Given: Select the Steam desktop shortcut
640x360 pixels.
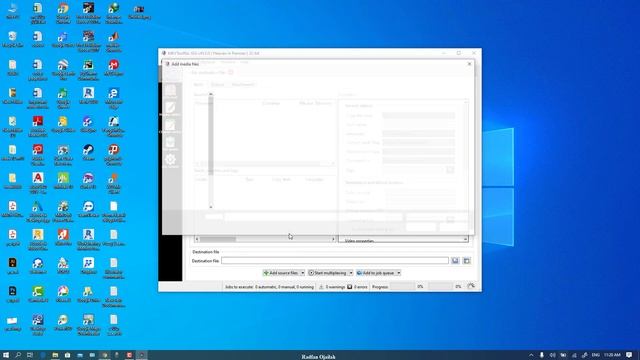Looking at the screenshot, I should 88,152.
